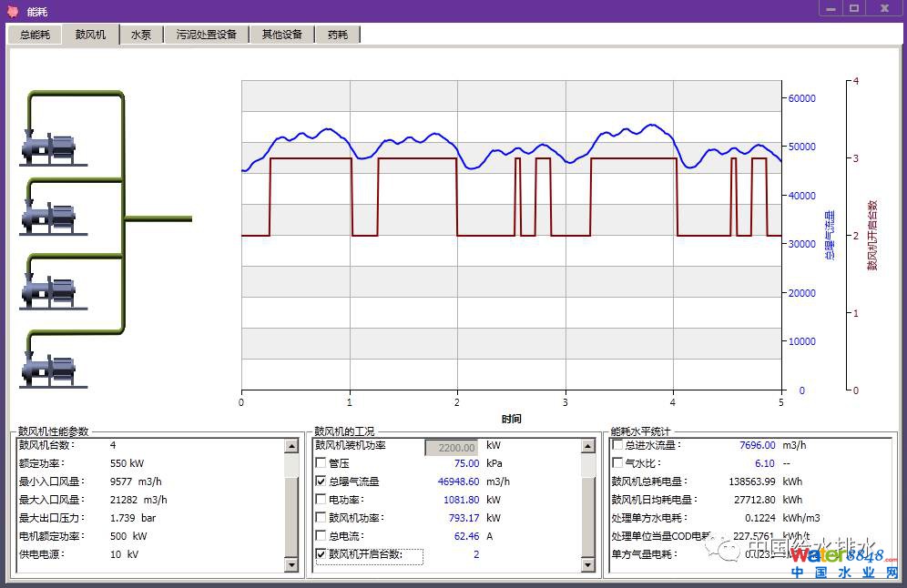Uncheck the 总曝气流量 checkbox
The height and width of the screenshot is (588, 907).
point(321,482)
